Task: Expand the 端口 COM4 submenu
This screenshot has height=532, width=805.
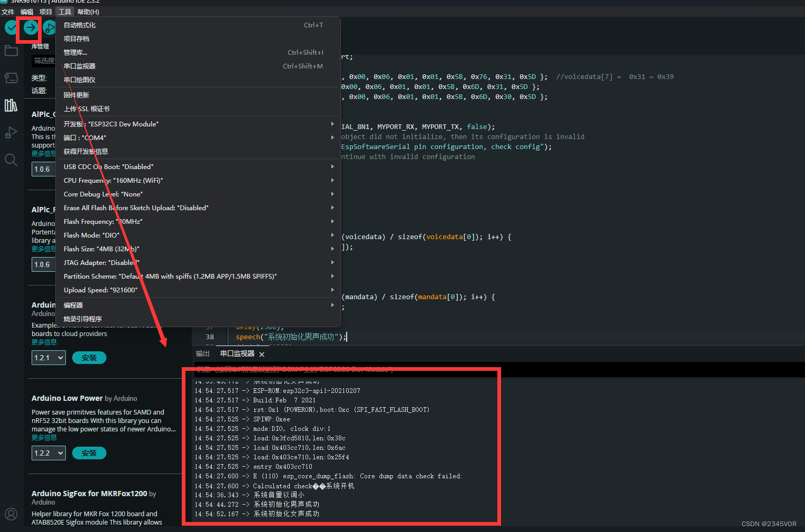Action: click(198, 138)
